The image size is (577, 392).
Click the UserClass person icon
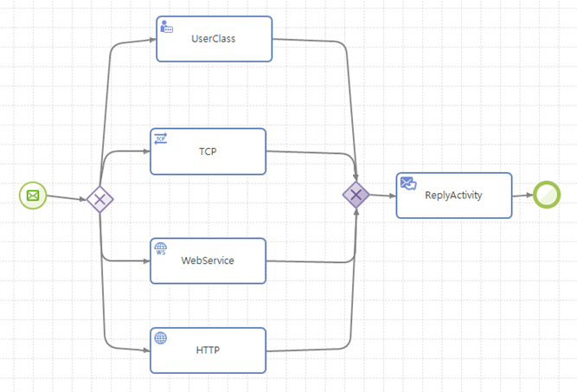167,27
